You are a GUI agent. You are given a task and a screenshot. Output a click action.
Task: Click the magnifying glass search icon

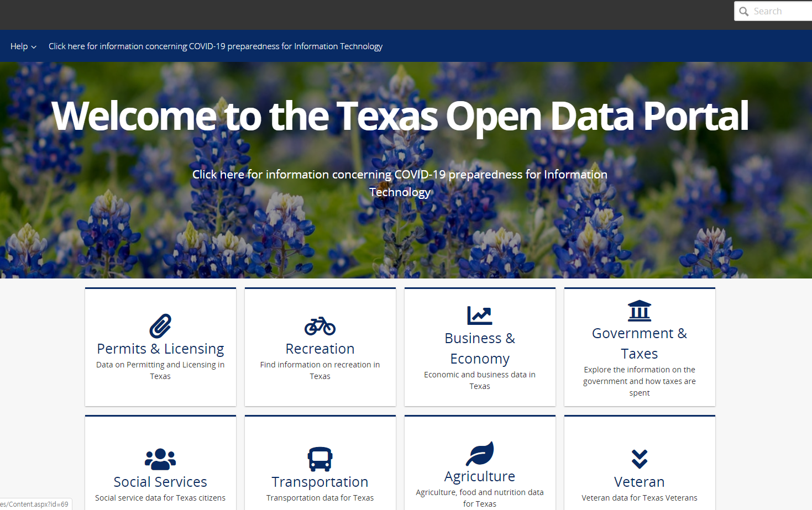point(744,12)
